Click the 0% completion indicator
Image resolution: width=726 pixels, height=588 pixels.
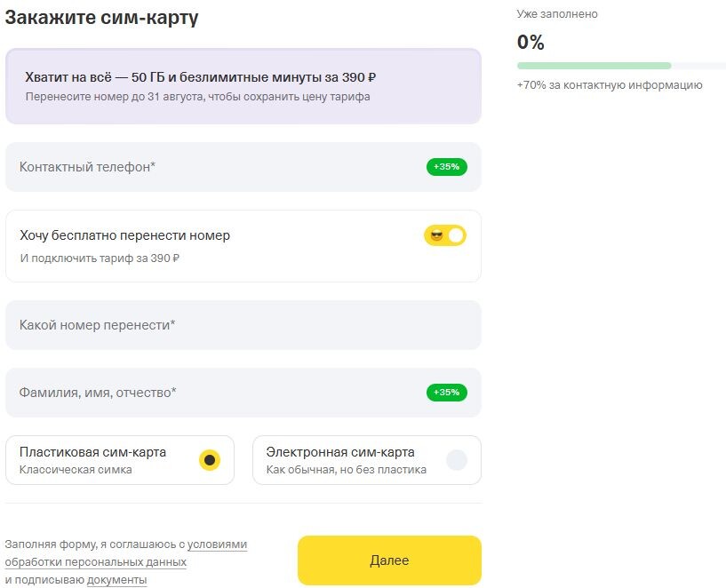coord(531,43)
